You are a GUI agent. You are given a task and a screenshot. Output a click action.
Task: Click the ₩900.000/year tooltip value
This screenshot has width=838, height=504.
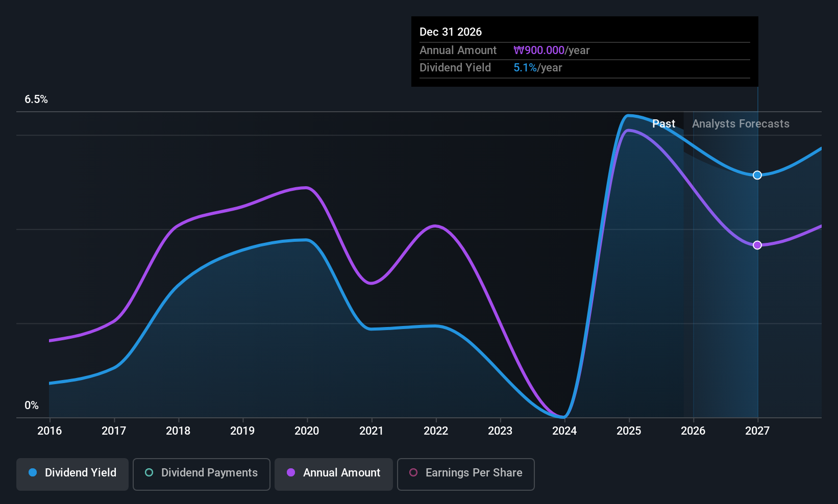coord(551,51)
